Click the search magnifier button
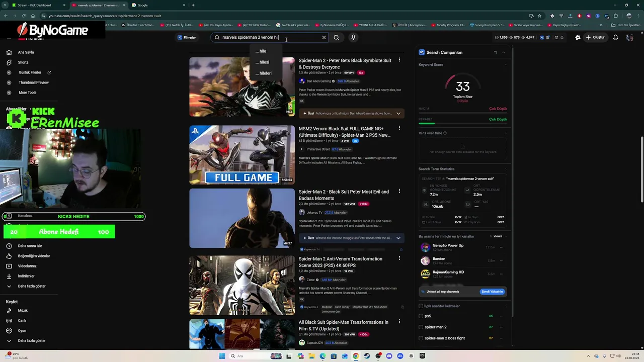Image resolution: width=644 pixels, height=362 pixels. point(336,37)
